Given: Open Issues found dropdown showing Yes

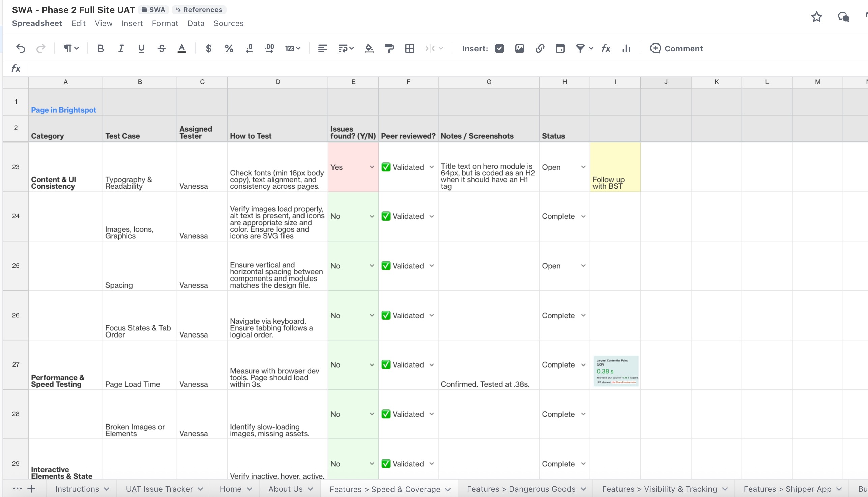Looking at the screenshot, I should point(372,167).
